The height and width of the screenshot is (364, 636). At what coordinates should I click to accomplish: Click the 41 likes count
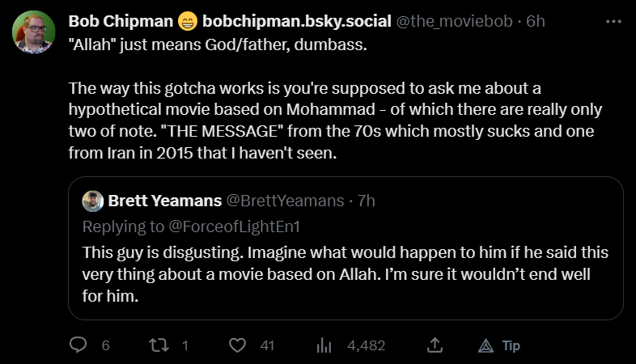268,345
